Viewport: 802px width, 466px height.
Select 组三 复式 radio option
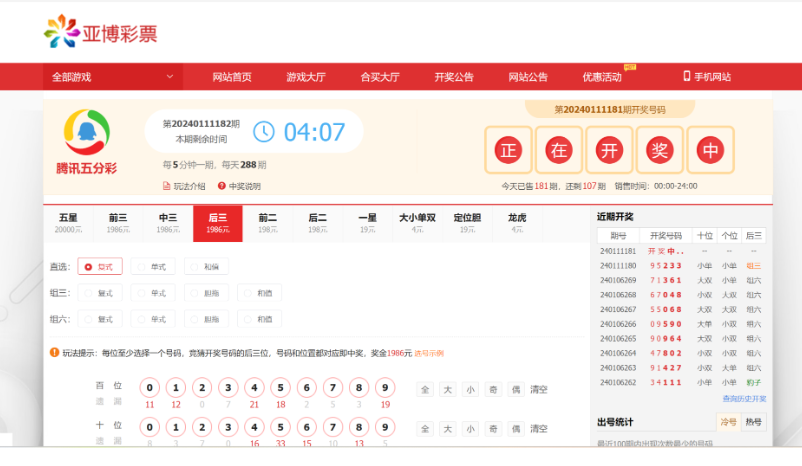click(x=100, y=293)
